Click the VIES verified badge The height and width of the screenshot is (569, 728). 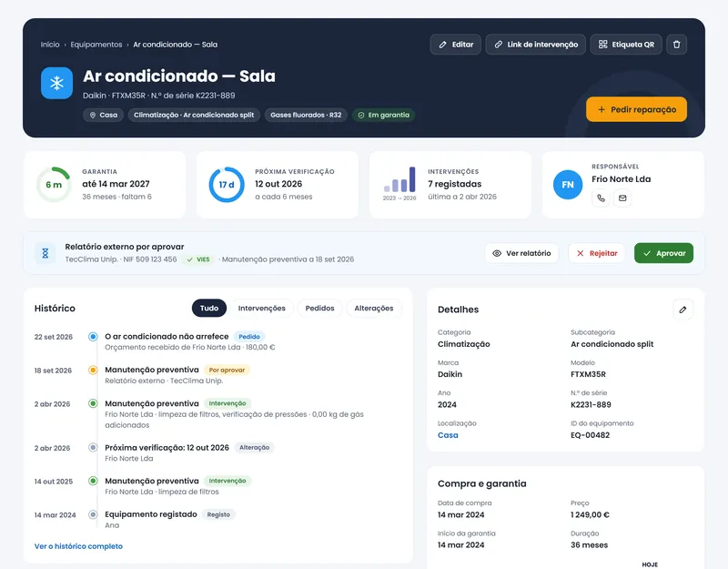tap(198, 259)
